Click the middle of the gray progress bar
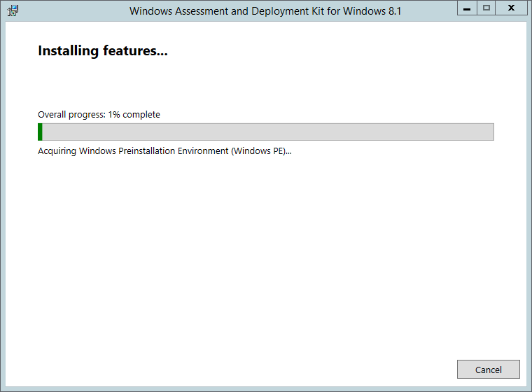532x392 pixels. tap(266, 132)
